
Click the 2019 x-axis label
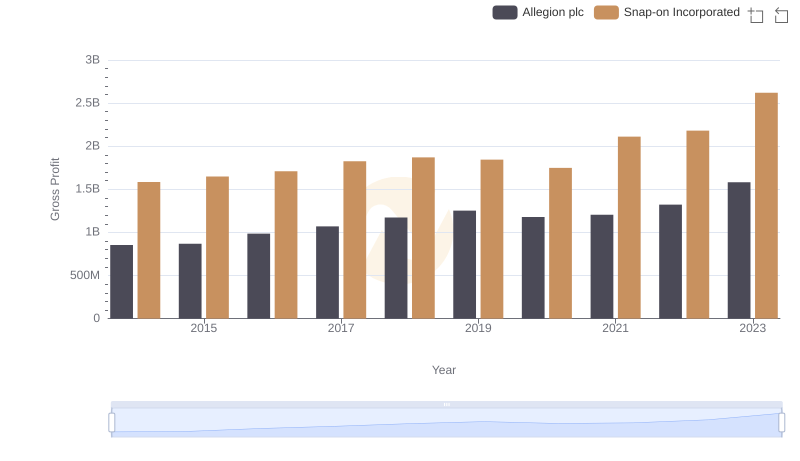pyautogui.click(x=478, y=328)
